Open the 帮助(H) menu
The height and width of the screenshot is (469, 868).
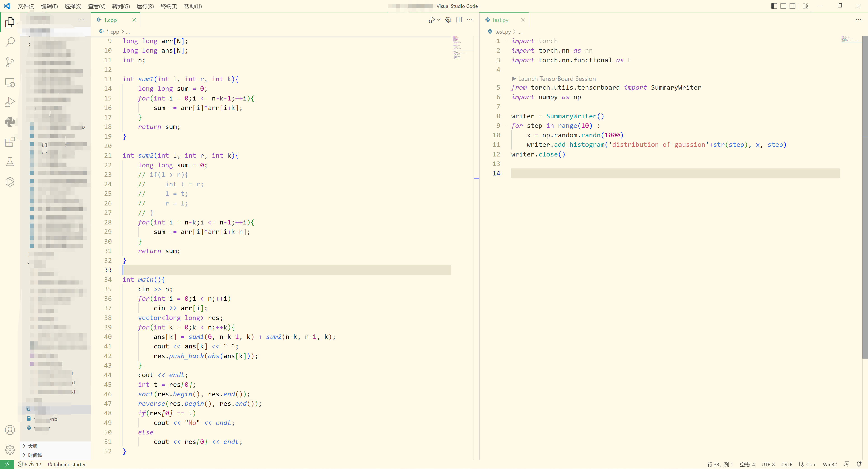[193, 6]
